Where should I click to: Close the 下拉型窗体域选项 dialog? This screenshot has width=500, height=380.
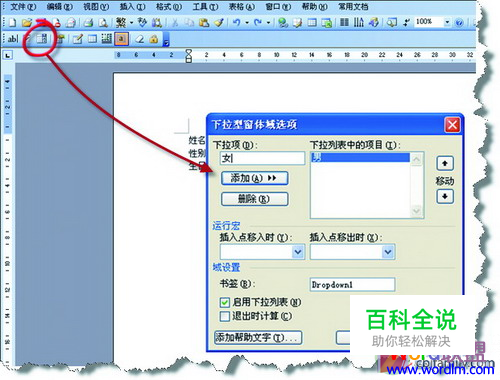[x=452, y=125]
